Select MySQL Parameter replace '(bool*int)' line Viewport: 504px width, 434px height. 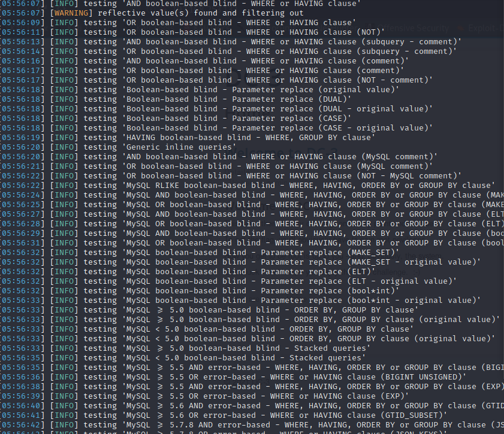pos(200,291)
